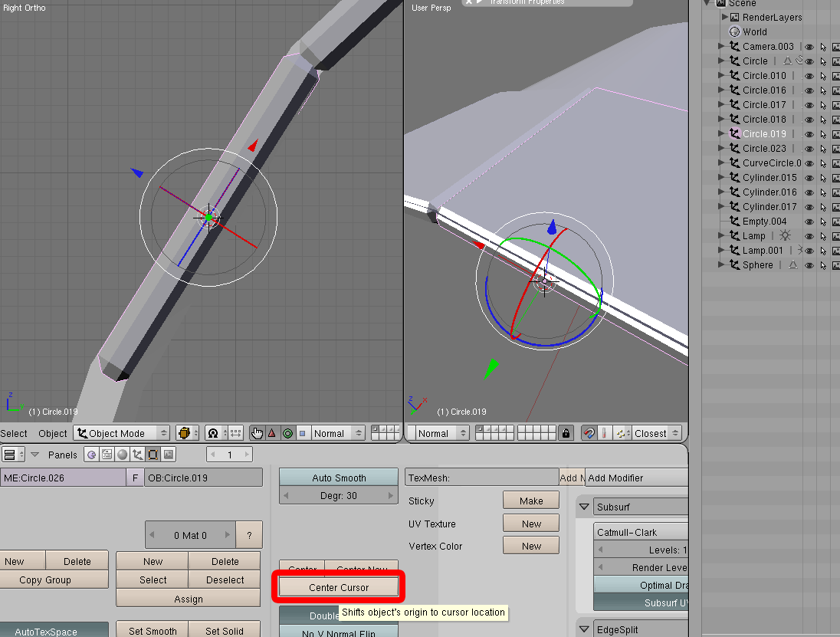840x637 pixels.
Task: Toggle visibility of Empty.004
Action: click(x=809, y=222)
